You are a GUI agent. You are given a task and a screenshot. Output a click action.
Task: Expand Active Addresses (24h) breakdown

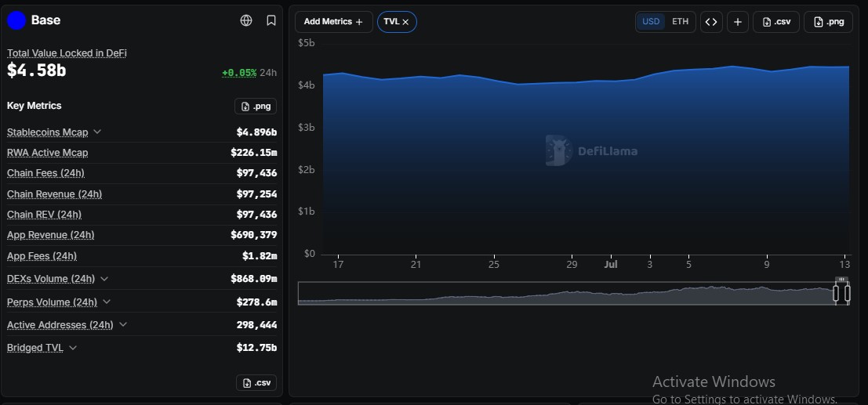[123, 325]
